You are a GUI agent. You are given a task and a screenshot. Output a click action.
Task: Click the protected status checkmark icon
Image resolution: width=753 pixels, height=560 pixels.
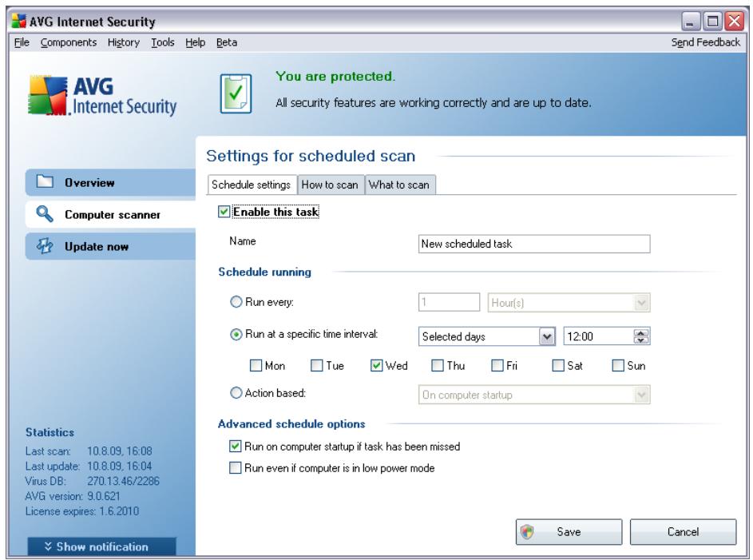coord(236,93)
